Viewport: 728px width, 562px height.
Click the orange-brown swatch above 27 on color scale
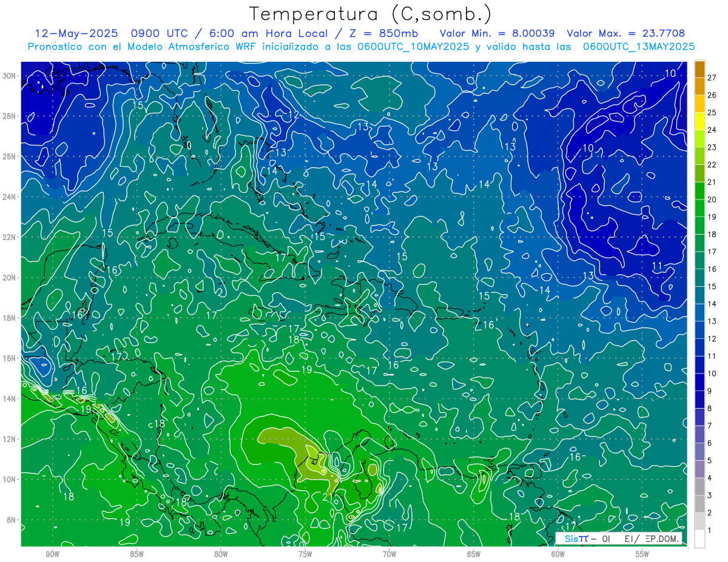[x=699, y=69]
